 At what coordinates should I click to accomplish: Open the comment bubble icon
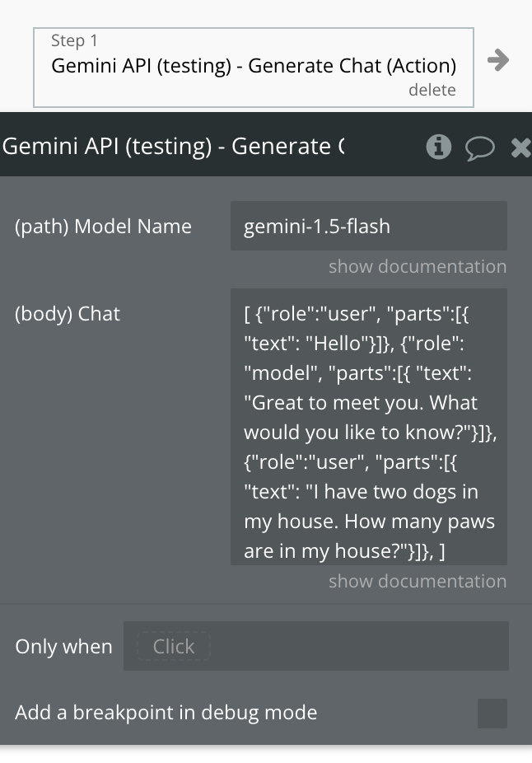coord(480,147)
